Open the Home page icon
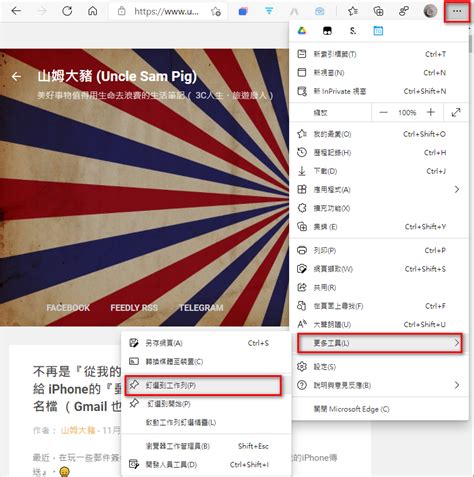The width and height of the screenshot is (474, 477). [93, 11]
